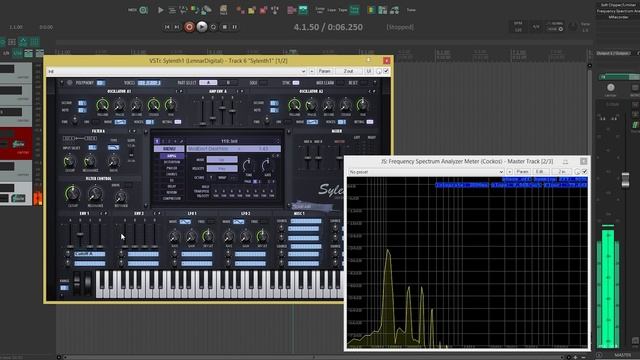
Task: Toggle Oscillator A2 Retrig switch
Action: click(x=370, y=122)
